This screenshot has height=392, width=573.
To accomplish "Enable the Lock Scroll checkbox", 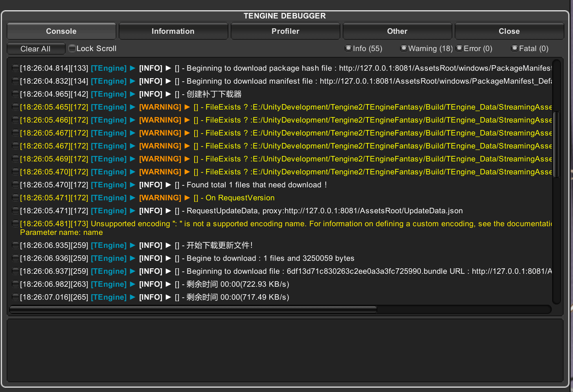I will [72, 48].
